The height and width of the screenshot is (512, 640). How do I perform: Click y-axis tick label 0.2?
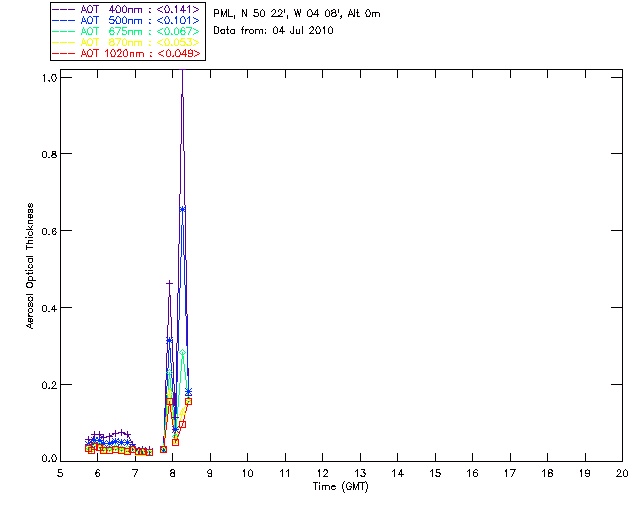coord(49,385)
